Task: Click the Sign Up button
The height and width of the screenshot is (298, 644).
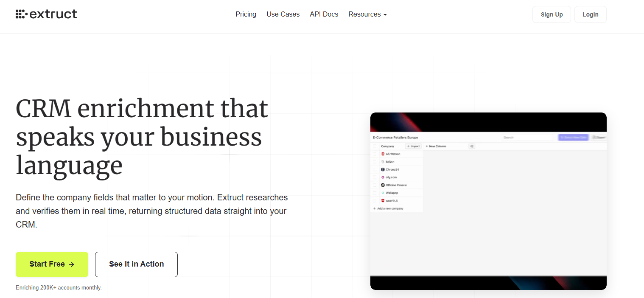Action: pyautogui.click(x=552, y=14)
